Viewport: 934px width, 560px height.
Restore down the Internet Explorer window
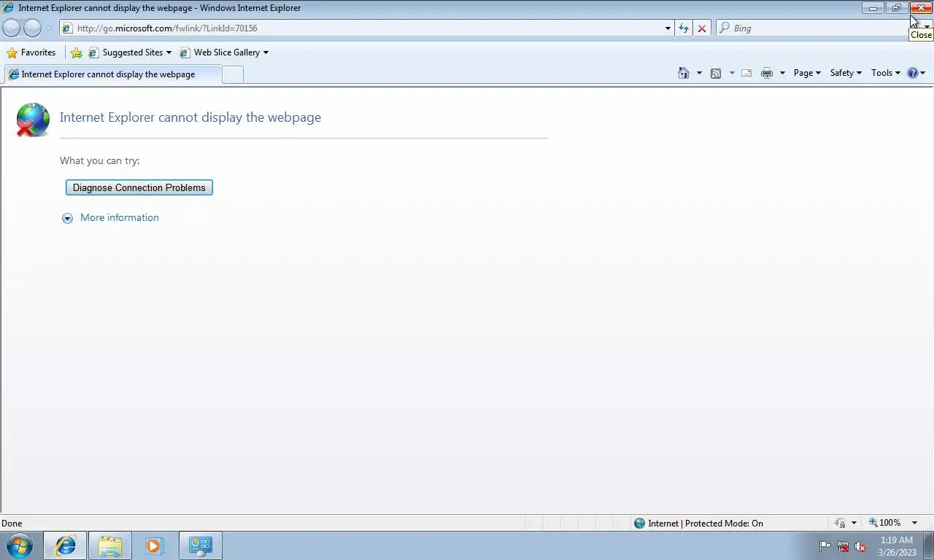(896, 8)
